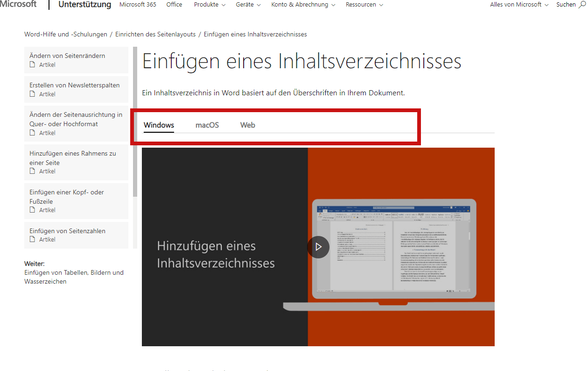
Task: Switch to the Windows tab
Action: coord(159,125)
